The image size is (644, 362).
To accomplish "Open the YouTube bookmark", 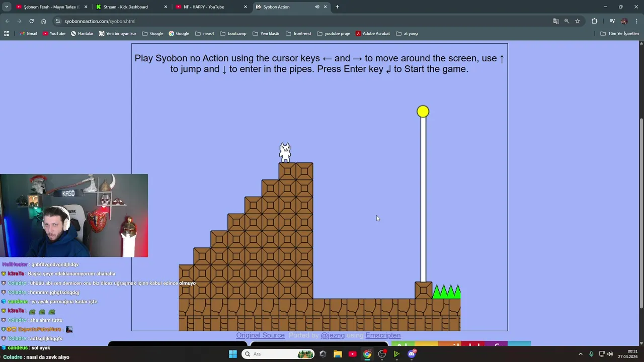I will coord(54,34).
